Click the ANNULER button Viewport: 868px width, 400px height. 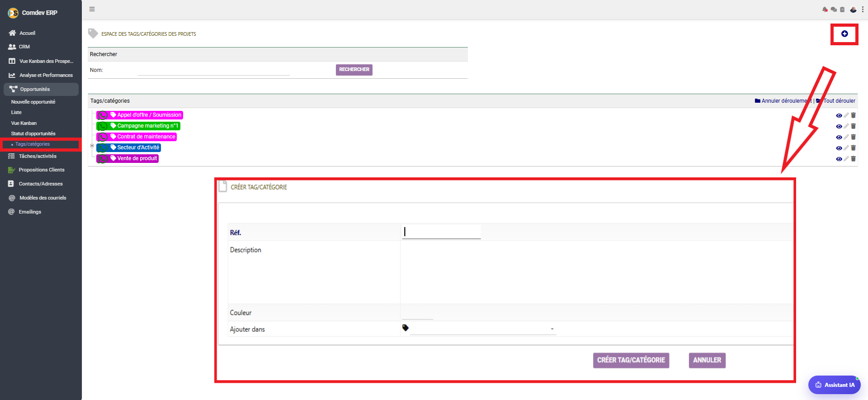coord(707,360)
